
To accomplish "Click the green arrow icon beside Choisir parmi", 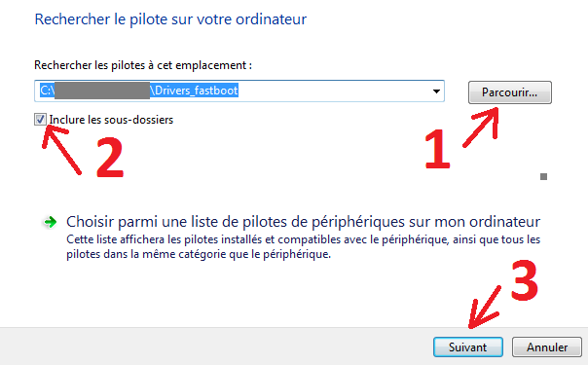I will click(x=51, y=222).
